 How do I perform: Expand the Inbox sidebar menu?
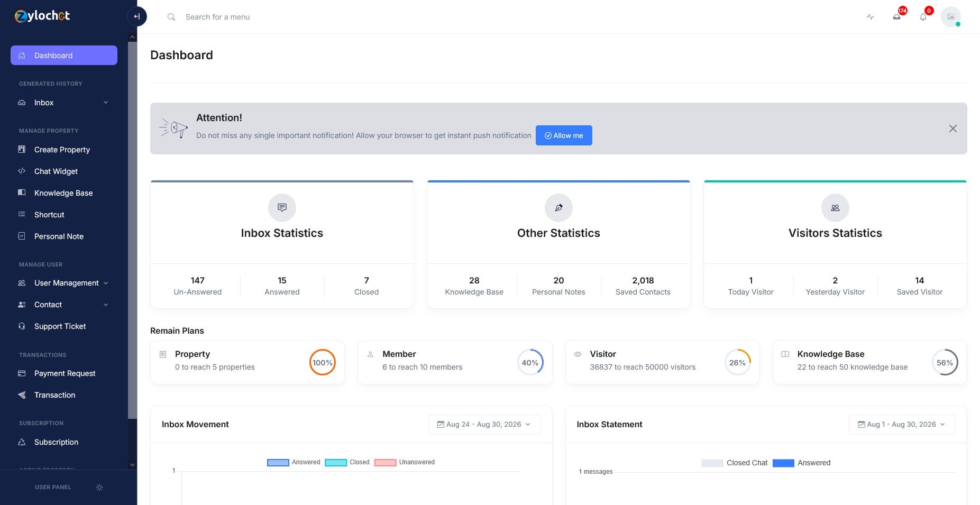pos(64,103)
